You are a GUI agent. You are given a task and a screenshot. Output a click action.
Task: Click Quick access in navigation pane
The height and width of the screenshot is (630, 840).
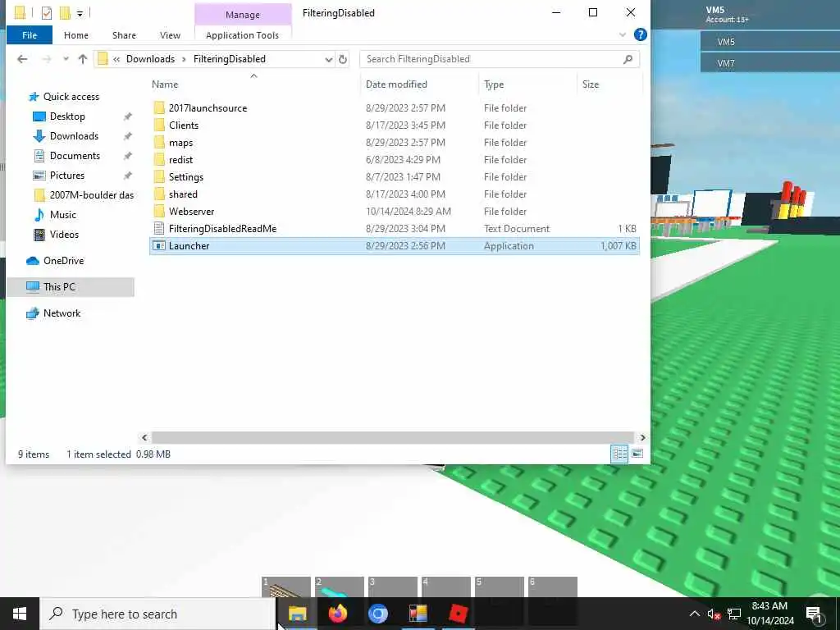(x=71, y=97)
